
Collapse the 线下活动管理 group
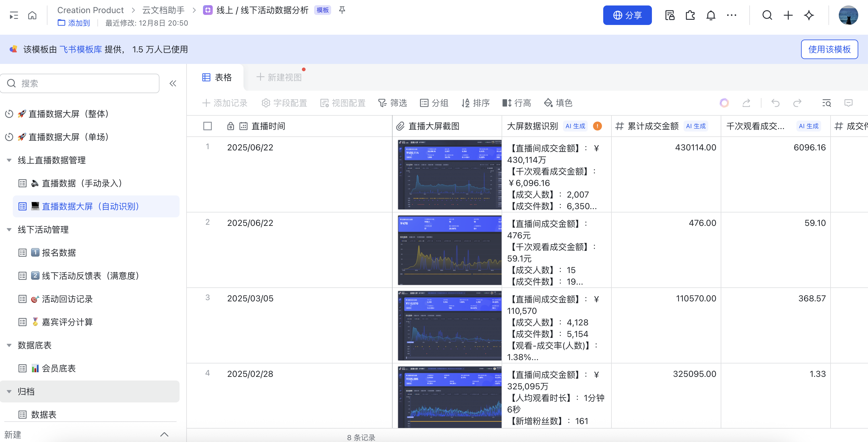pos(9,230)
